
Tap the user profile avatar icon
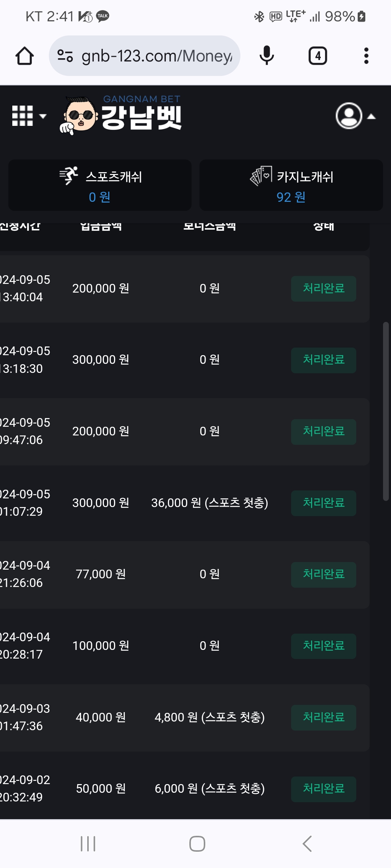tap(349, 116)
